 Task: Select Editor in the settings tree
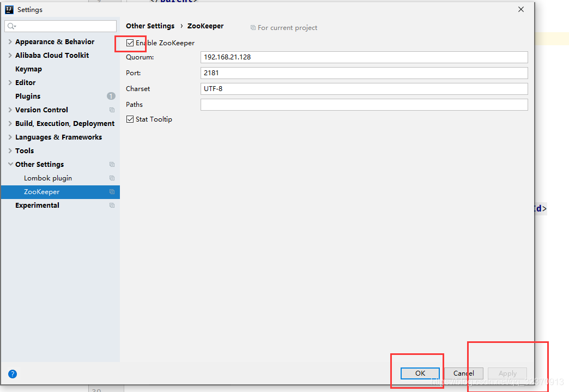(26, 83)
